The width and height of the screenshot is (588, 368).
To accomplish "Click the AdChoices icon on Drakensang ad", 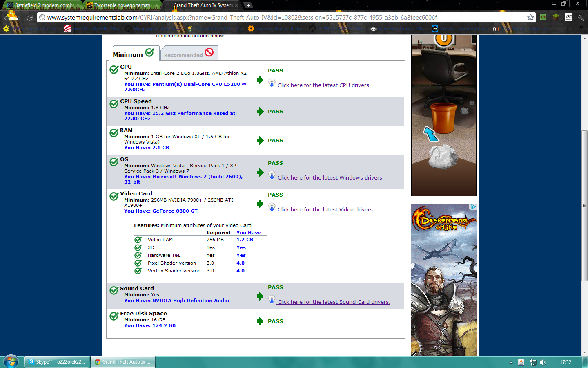I will (473, 207).
